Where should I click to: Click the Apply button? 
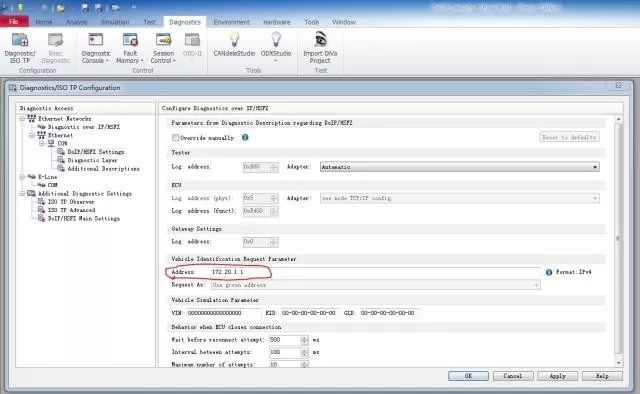558,376
